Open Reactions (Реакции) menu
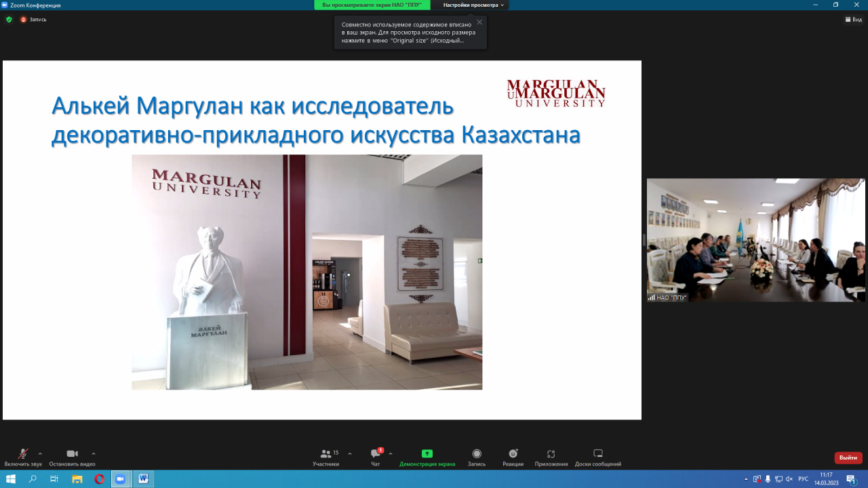This screenshot has height=488, width=868. 513,457
